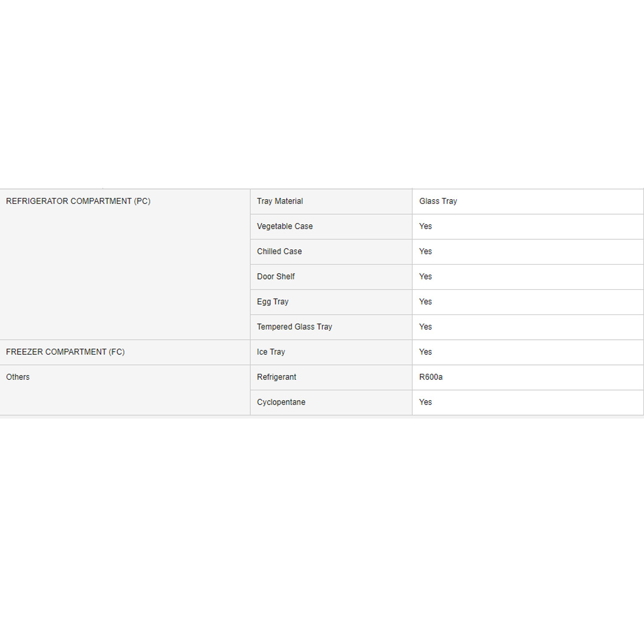Select the Chilled Case label
The height and width of the screenshot is (644, 644).
pyautogui.click(x=279, y=252)
